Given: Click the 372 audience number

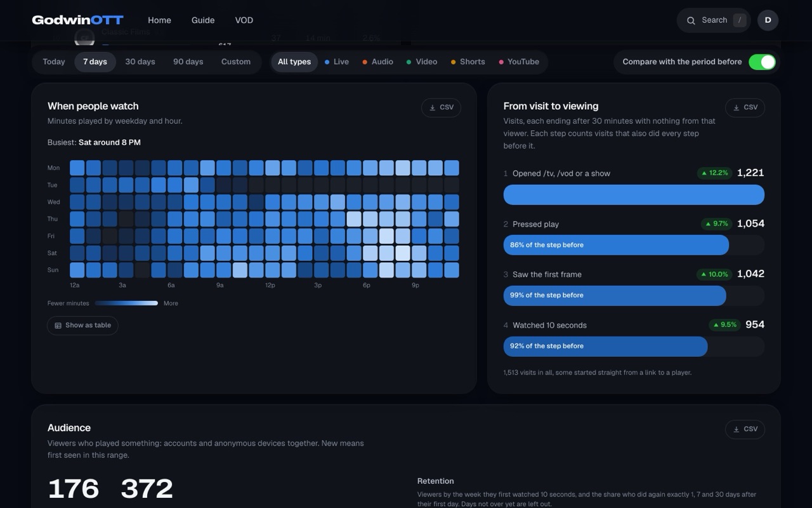Looking at the screenshot, I should (147, 489).
